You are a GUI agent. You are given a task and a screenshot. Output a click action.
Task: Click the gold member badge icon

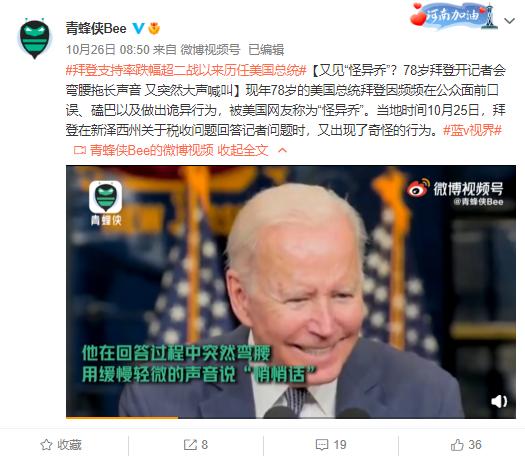tap(154, 28)
